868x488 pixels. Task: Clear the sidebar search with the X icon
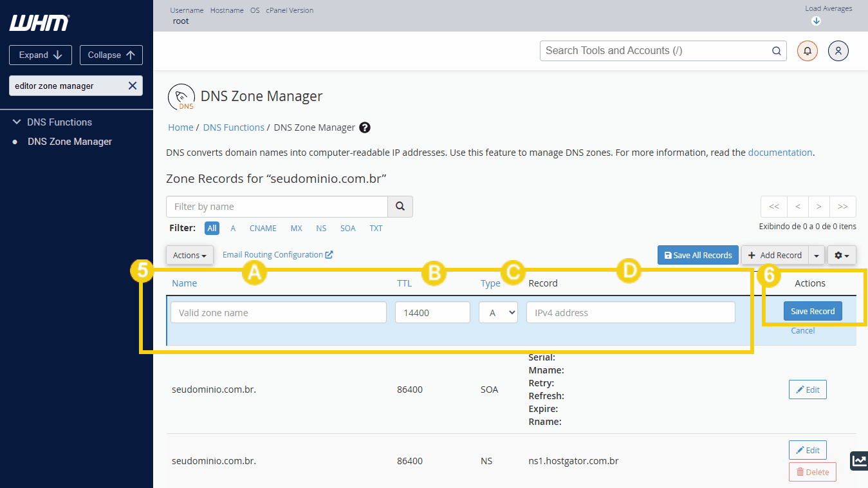click(x=133, y=86)
